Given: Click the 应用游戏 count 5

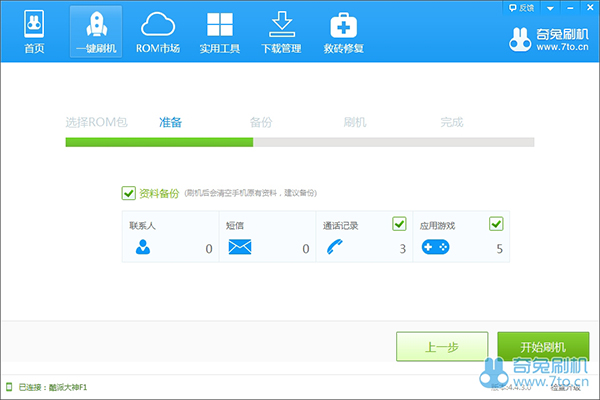Looking at the screenshot, I should coord(499,249).
